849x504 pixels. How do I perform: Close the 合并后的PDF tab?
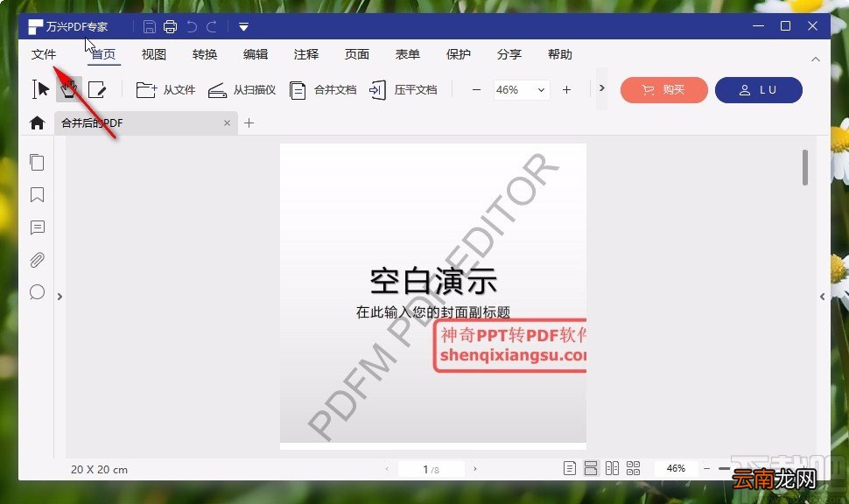(227, 122)
